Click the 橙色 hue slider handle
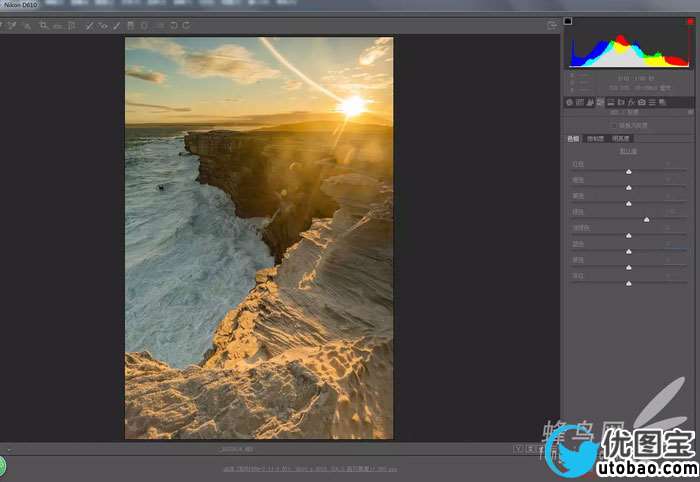This screenshot has width=700, height=482. click(x=629, y=187)
